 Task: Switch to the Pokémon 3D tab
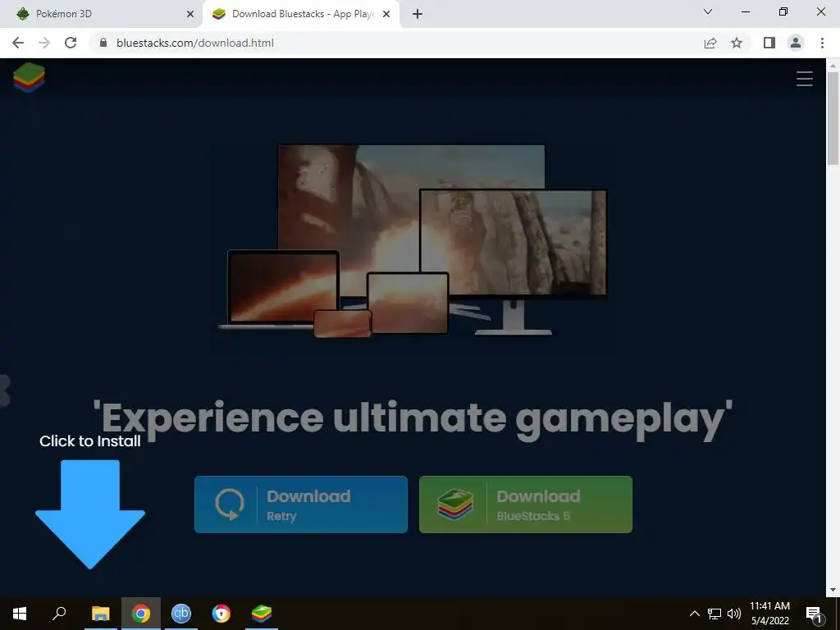(x=102, y=14)
